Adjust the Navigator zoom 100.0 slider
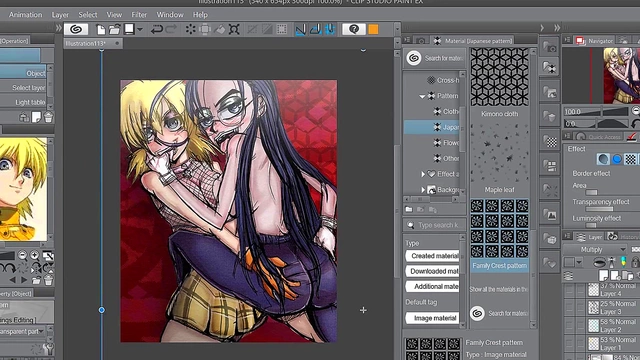640x360 pixels. tap(596, 111)
